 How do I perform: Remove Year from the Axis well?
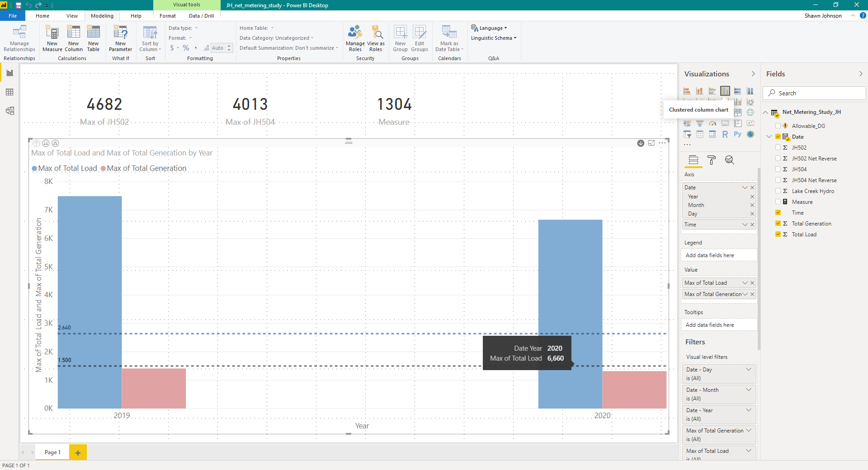752,197
